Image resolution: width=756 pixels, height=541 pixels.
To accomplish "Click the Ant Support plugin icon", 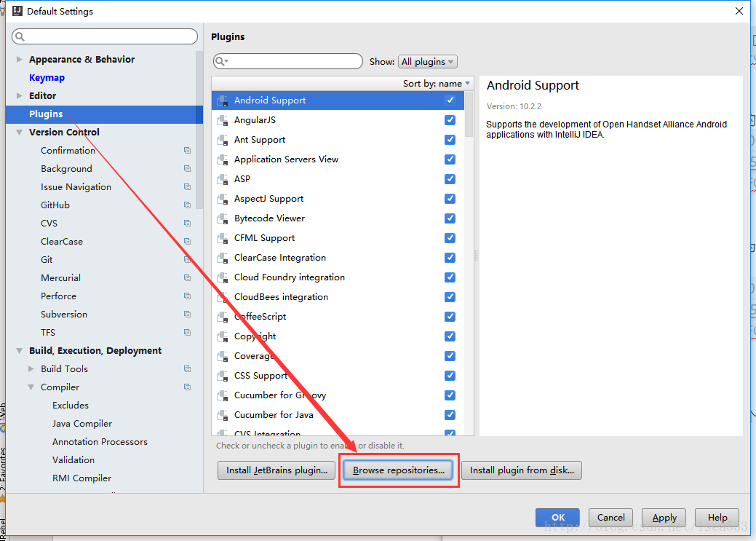I will 222,140.
